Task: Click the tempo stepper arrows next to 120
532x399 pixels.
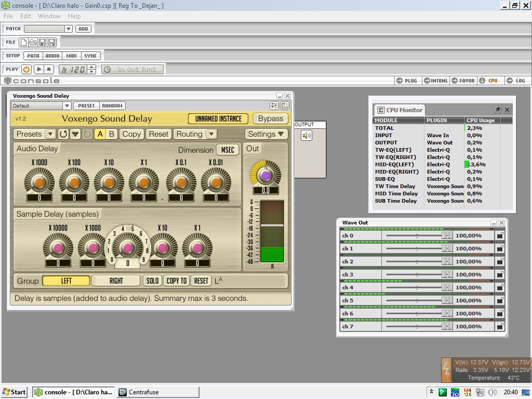Action: 91,70
